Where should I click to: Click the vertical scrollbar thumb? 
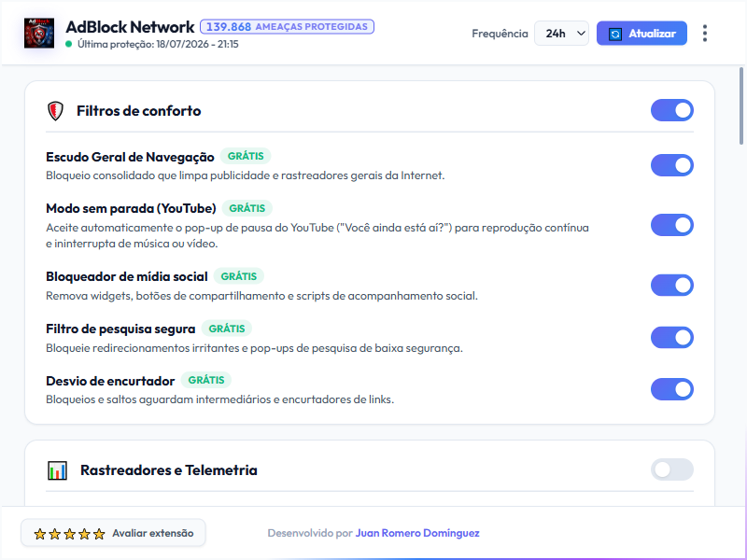coord(740,105)
